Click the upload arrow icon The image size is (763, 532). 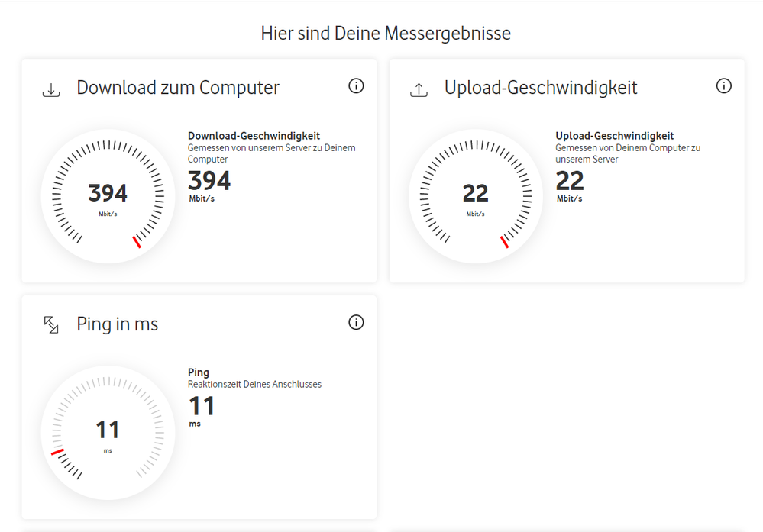pos(419,88)
